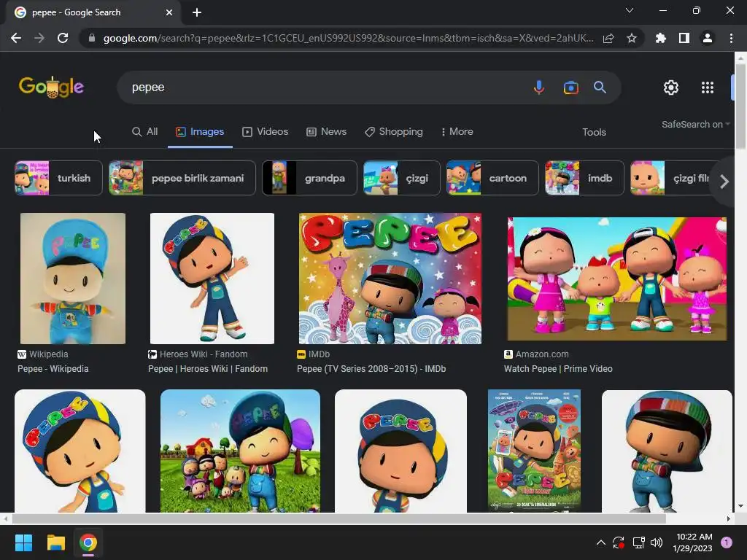Follow Pepee - Wikipedia link
The width and height of the screenshot is (747, 560).
click(x=53, y=369)
